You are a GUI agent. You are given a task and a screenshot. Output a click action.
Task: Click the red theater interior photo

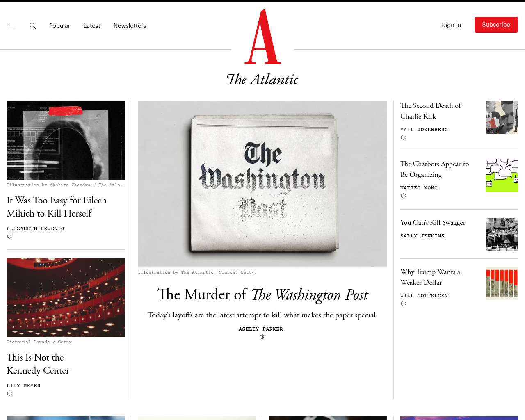tap(66, 297)
